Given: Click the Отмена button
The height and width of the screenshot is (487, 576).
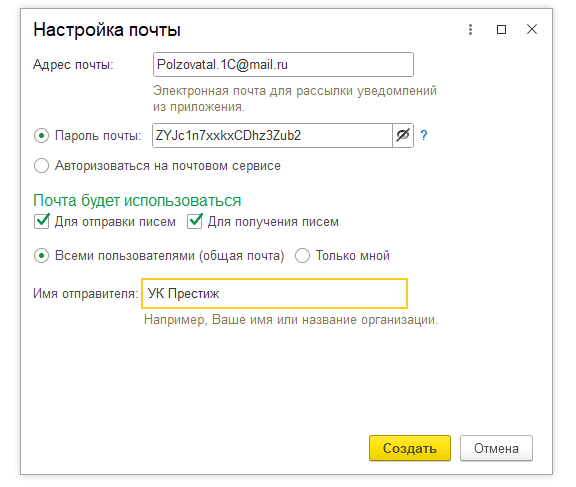Looking at the screenshot, I should coord(496,448).
